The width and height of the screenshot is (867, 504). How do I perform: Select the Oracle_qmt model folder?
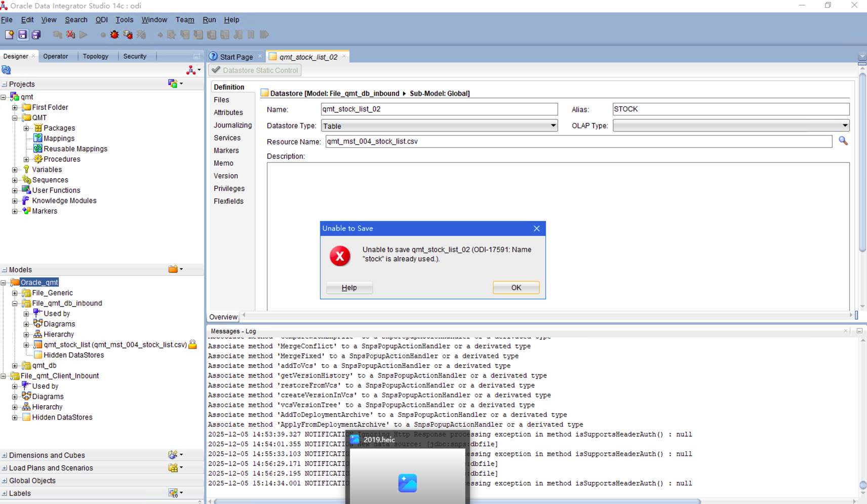point(39,282)
